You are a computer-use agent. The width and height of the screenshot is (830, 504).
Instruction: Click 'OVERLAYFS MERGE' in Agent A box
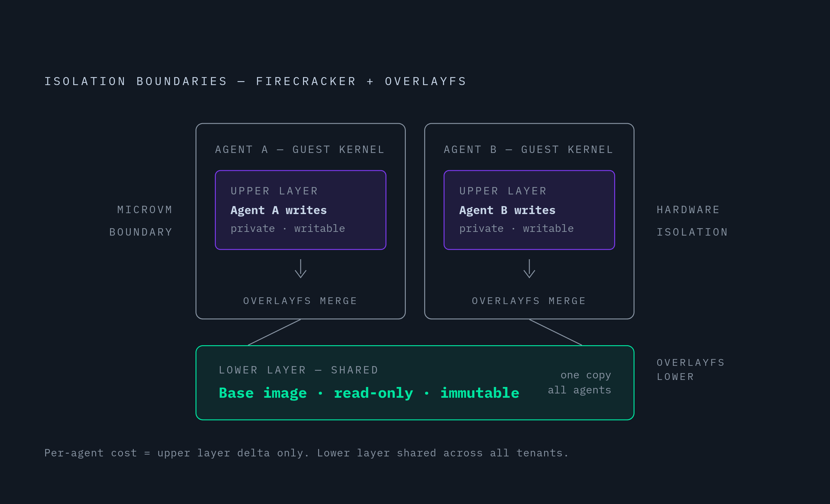[300, 301]
